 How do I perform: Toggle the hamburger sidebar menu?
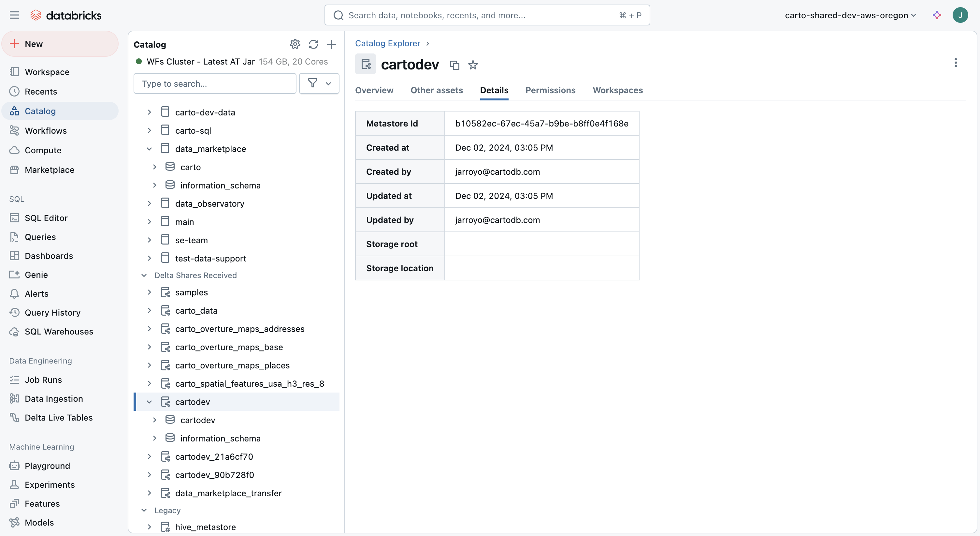click(x=14, y=15)
